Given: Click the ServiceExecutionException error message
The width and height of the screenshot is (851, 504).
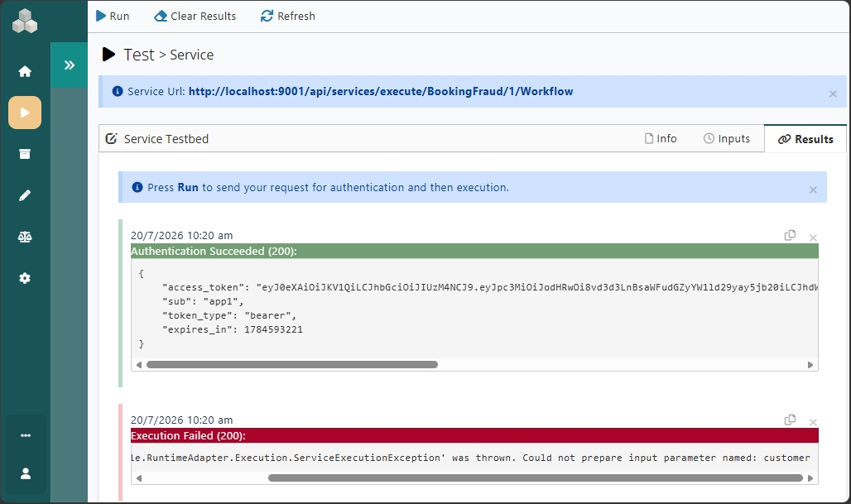Looking at the screenshot, I should (470, 458).
